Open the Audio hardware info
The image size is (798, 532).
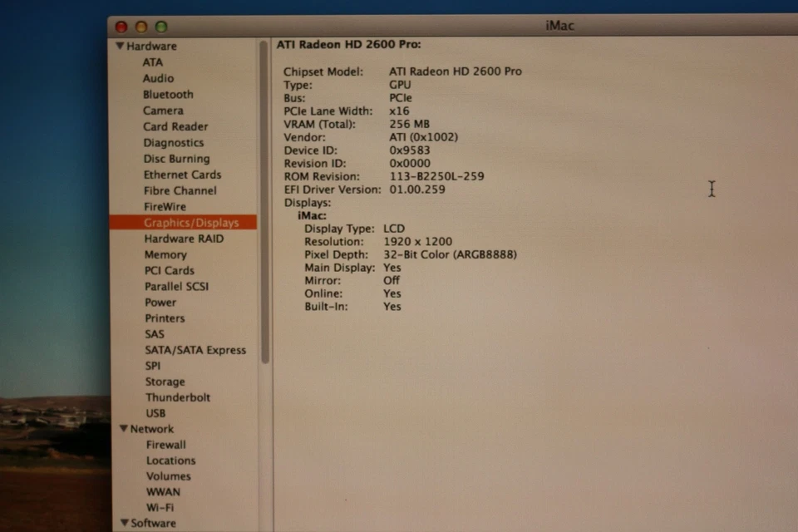[156, 78]
